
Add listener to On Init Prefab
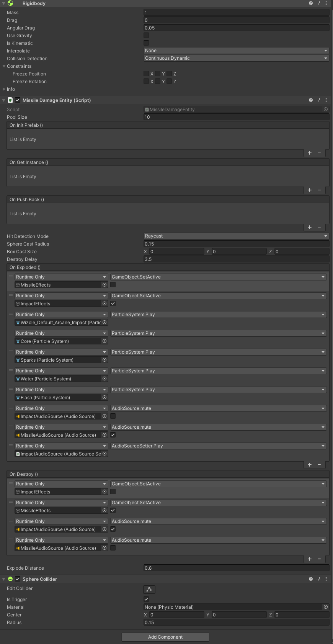pos(310,153)
